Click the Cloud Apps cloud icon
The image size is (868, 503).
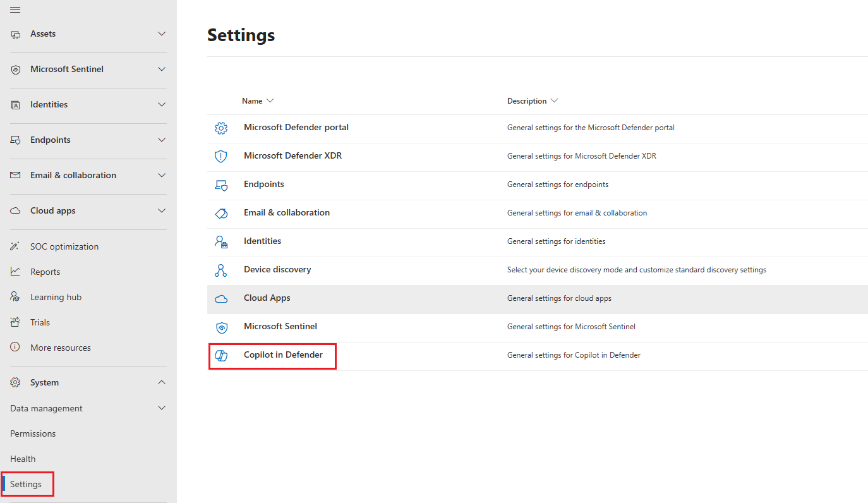pos(221,298)
